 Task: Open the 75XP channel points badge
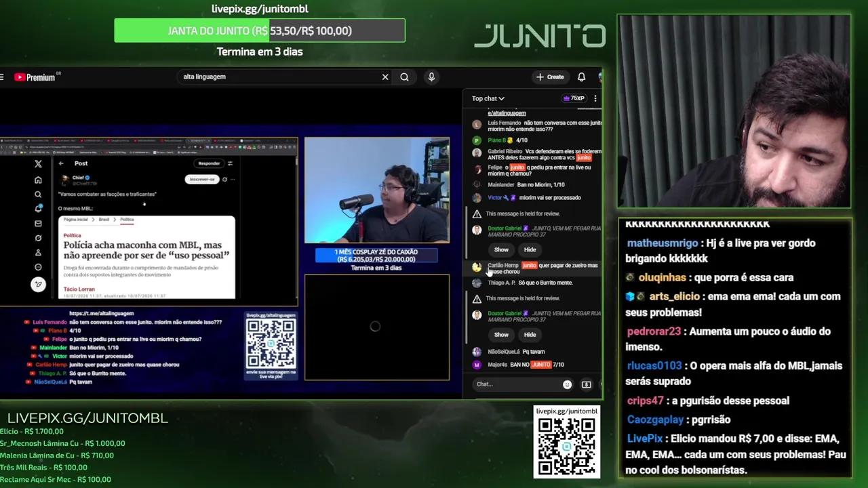574,98
